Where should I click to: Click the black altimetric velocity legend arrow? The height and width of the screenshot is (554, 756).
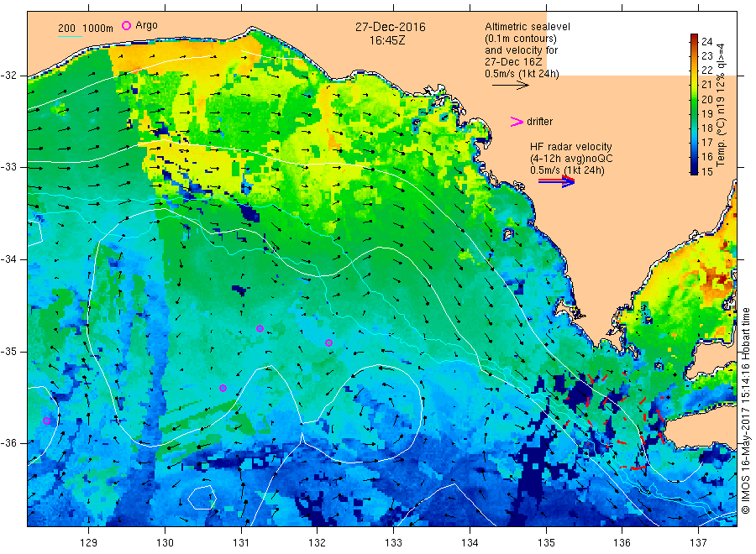point(510,86)
